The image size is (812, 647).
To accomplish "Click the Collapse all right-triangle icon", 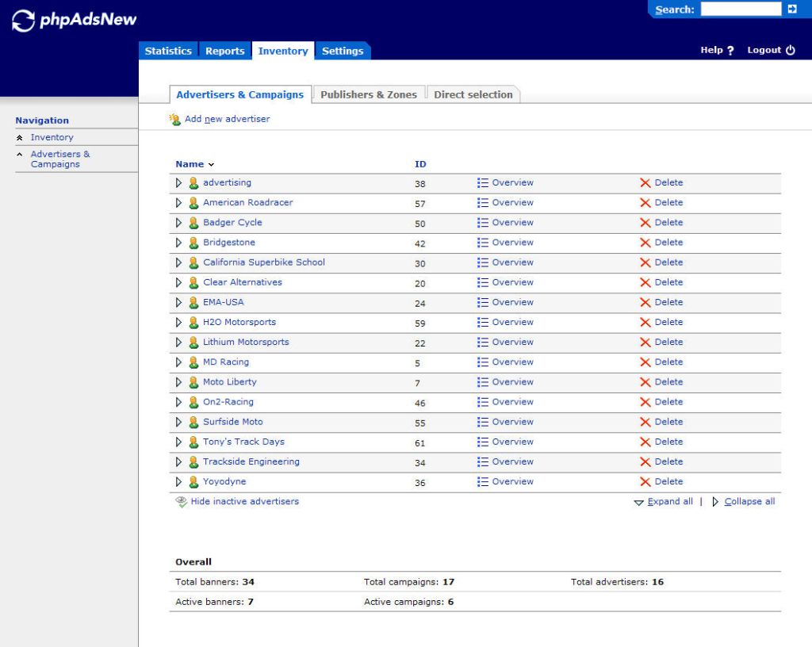I will pos(715,502).
